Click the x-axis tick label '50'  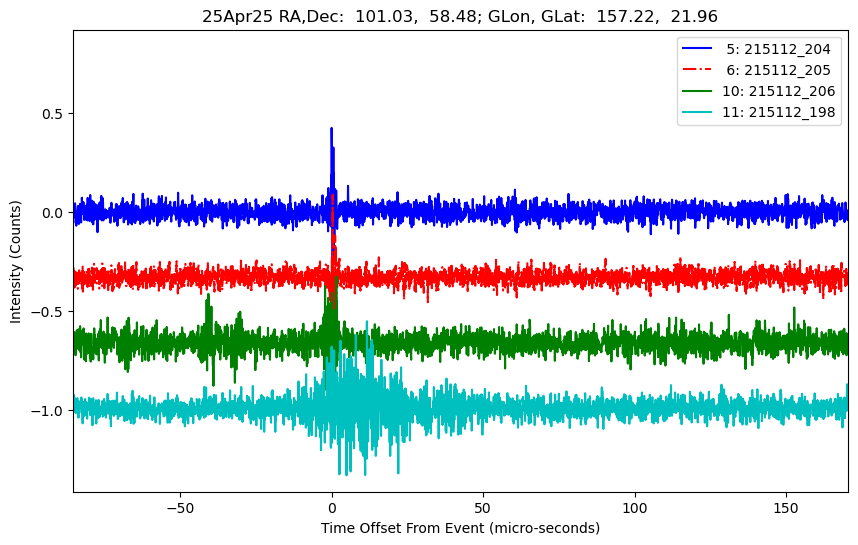click(483, 507)
